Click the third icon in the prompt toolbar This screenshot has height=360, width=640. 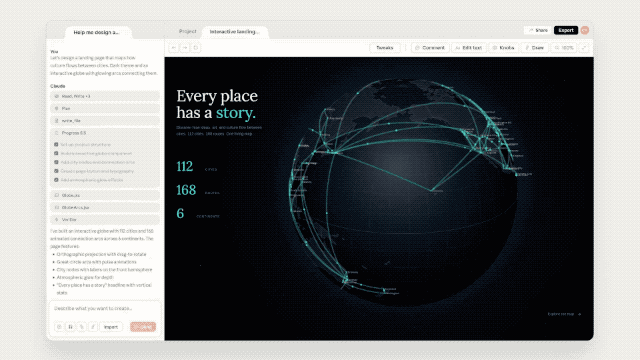tap(82, 327)
